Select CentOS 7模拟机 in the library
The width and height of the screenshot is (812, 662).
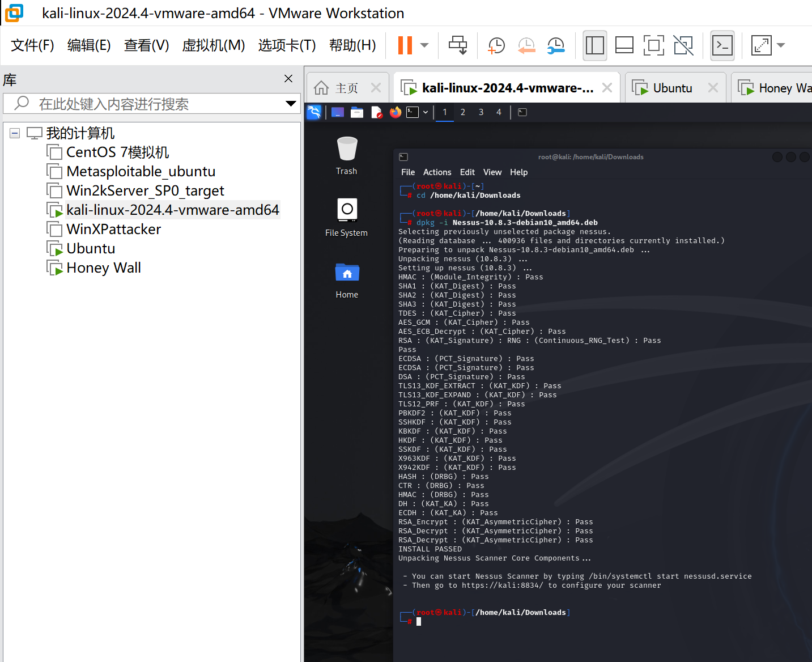click(x=117, y=152)
